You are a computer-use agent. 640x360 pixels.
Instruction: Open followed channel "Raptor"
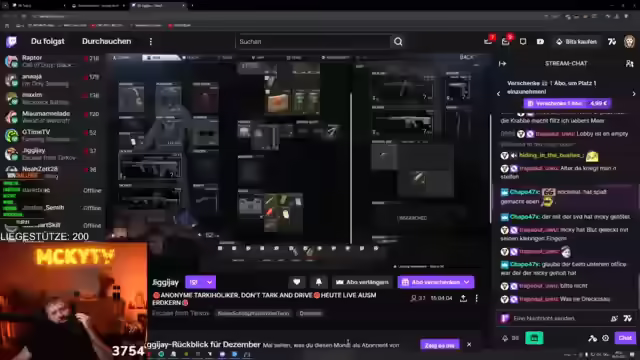click(52, 61)
